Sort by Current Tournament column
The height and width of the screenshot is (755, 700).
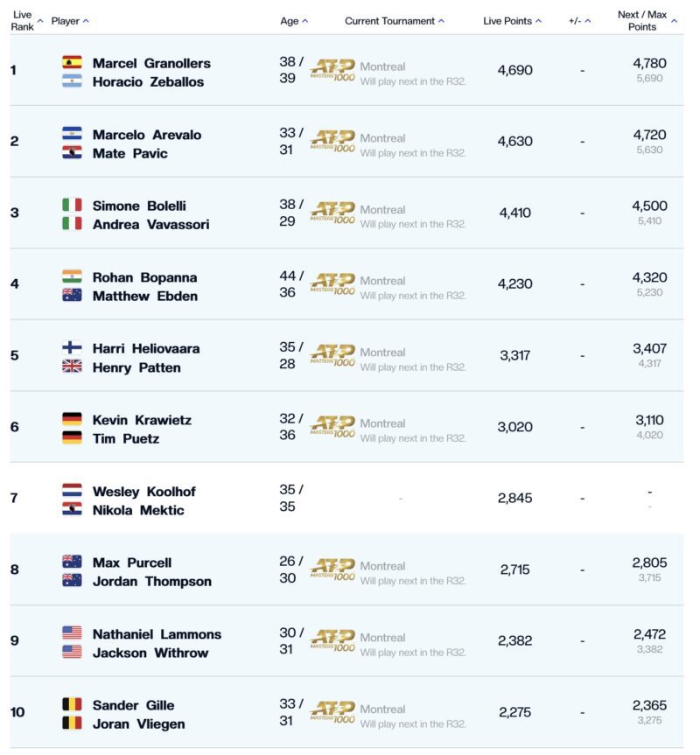tap(395, 21)
